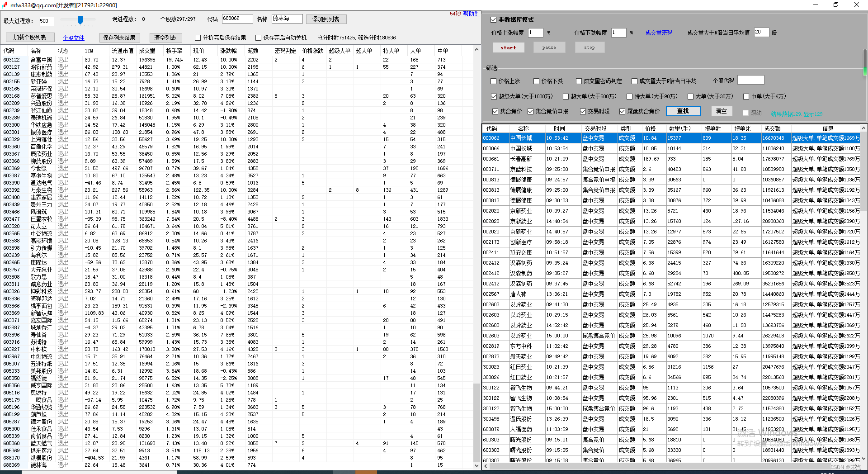
Task: Select 中国长城 result at 10:53:54
Action: [x=671, y=148]
